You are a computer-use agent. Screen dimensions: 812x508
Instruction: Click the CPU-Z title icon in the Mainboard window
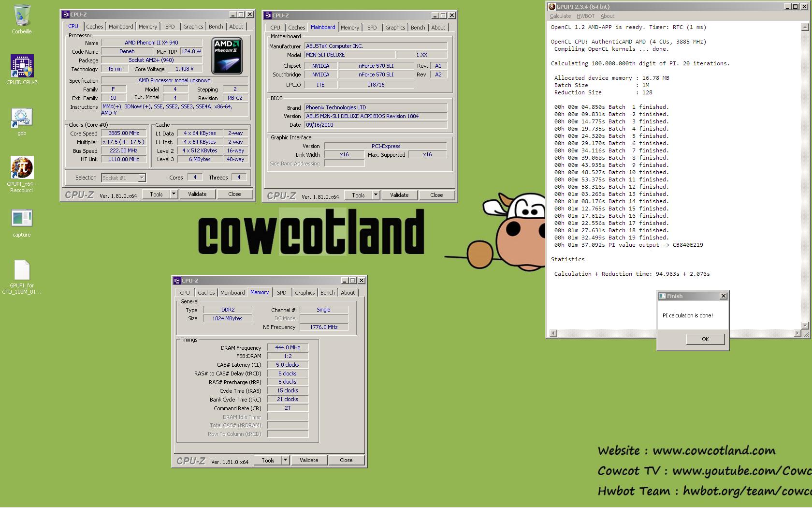(x=268, y=15)
